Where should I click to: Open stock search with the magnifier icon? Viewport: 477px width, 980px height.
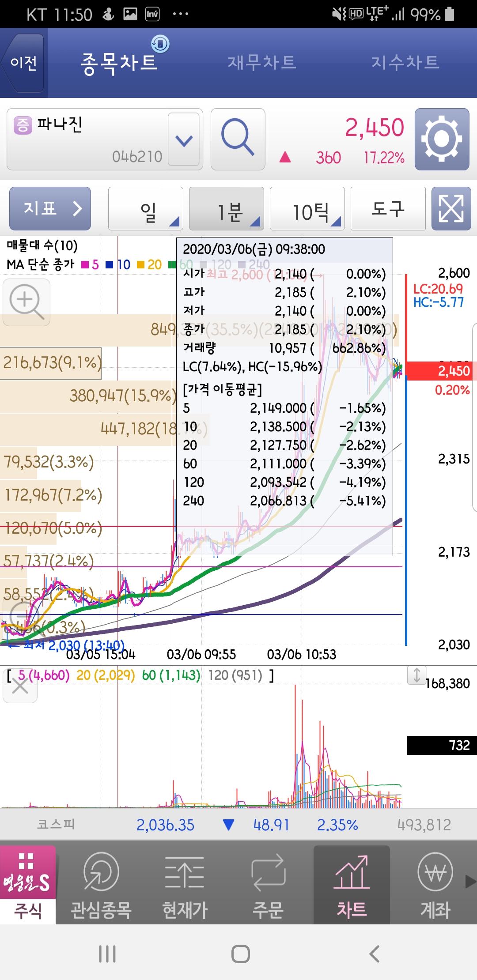point(238,139)
